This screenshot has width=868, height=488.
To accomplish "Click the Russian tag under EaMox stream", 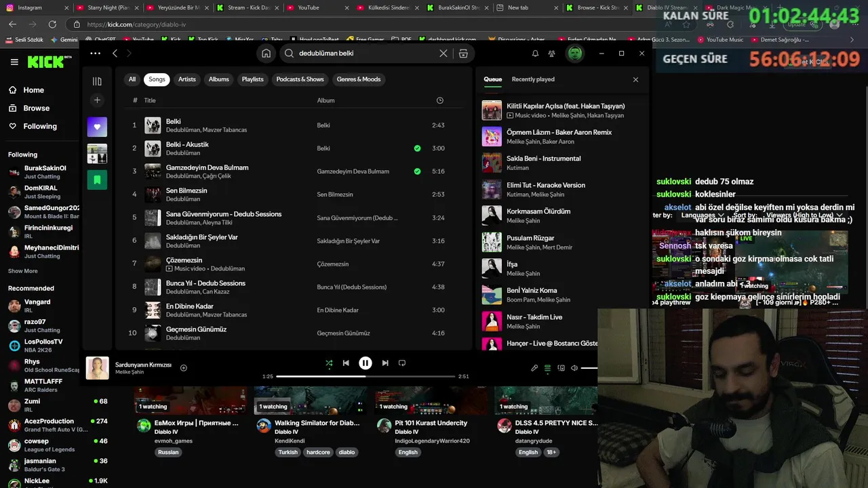I will pyautogui.click(x=168, y=452).
